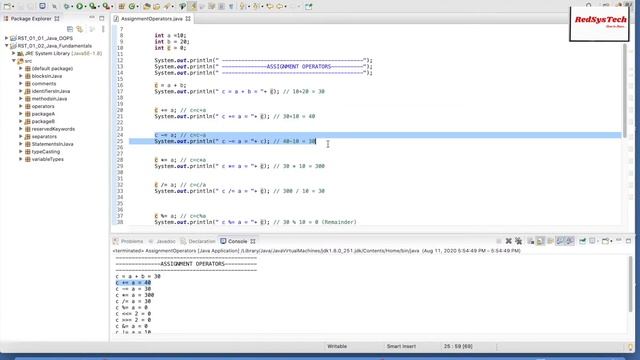This screenshot has width=640, height=360.
Task: Close the AssignmentOperators.java tab
Action: [188, 18]
